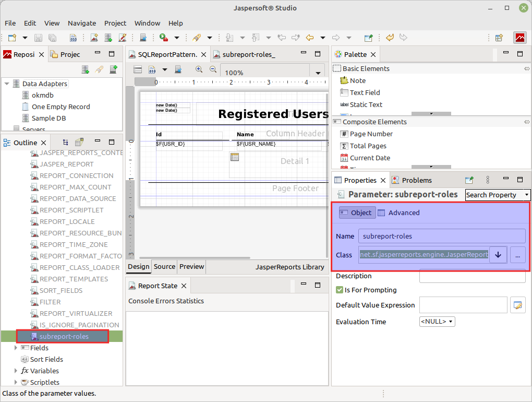Expand the Fields node in Outline
The height and width of the screenshot is (402, 532).
pyautogui.click(x=16, y=348)
